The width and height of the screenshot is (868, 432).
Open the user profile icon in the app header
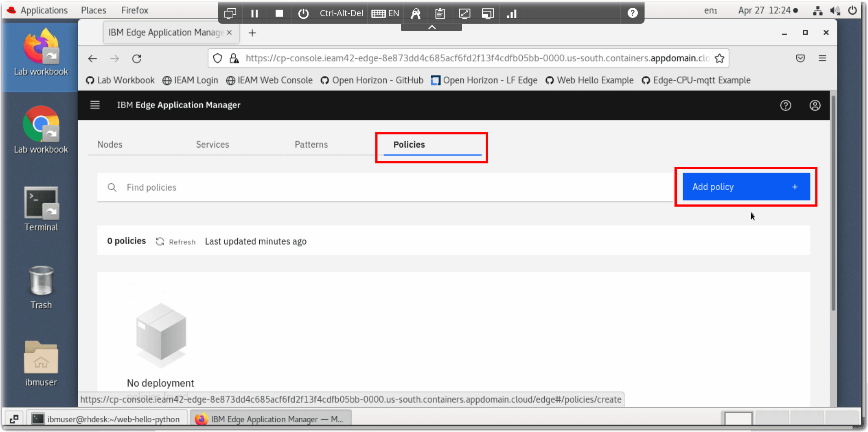click(x=815, y=106)
